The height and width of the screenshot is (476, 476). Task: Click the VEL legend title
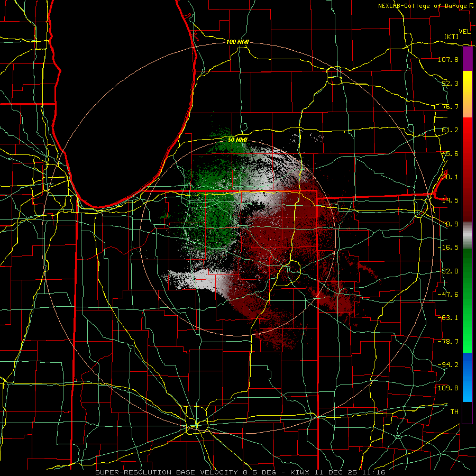(x=464, y=32)
